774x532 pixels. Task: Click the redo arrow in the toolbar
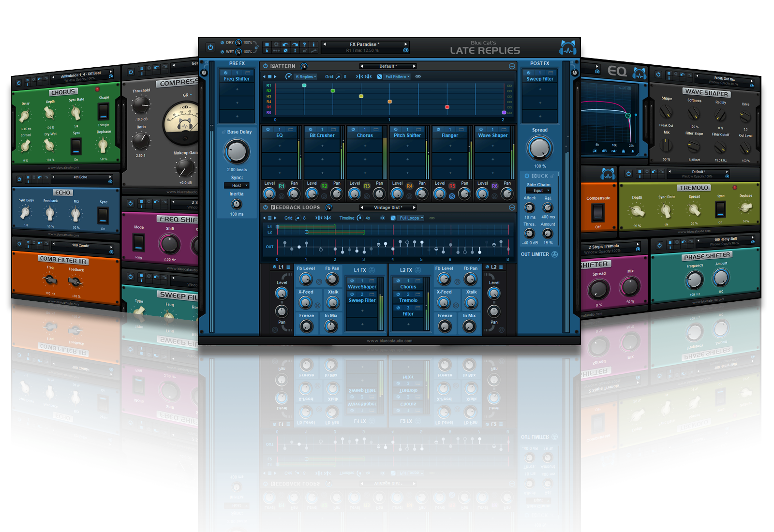pyautogui.click(x=295, y=44)
